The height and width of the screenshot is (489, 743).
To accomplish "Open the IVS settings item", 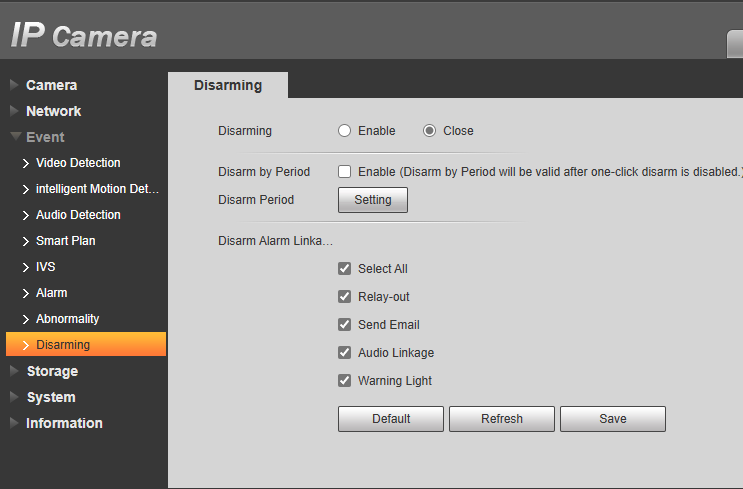I will coord(46,267).
